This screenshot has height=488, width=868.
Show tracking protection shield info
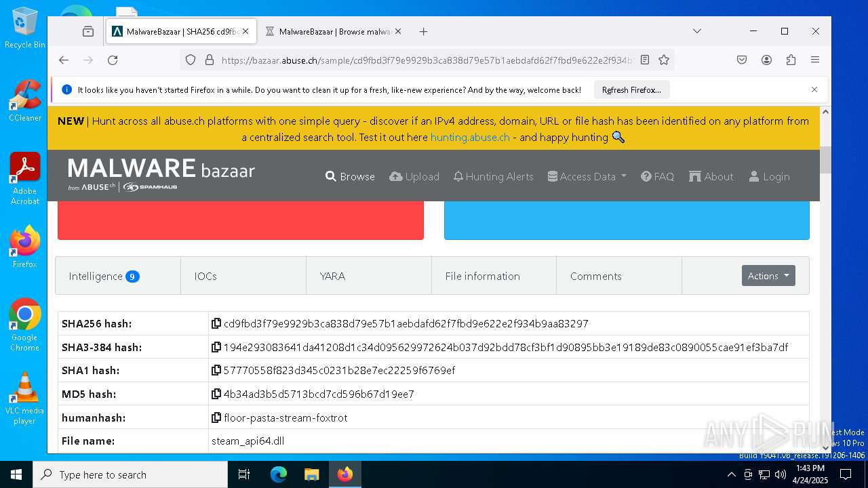tap(191, 60)
